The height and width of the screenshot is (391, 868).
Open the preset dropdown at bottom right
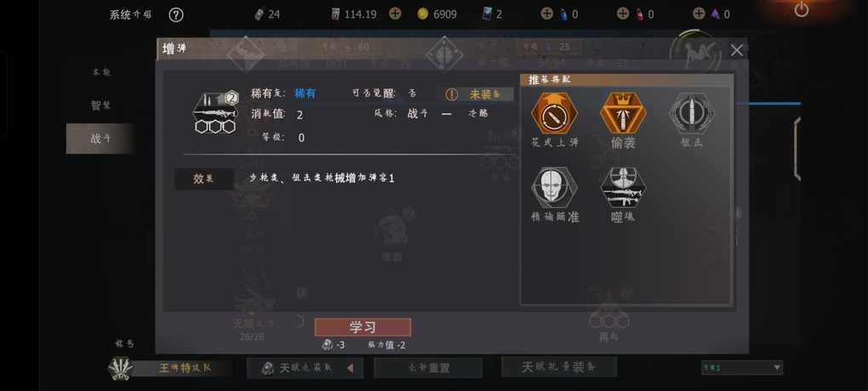tap(742, 367)
